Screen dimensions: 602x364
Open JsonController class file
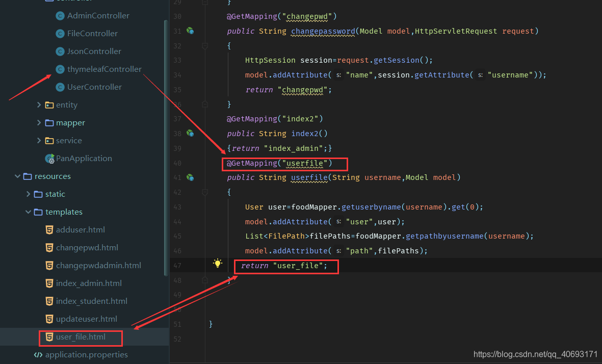(94, 51)
